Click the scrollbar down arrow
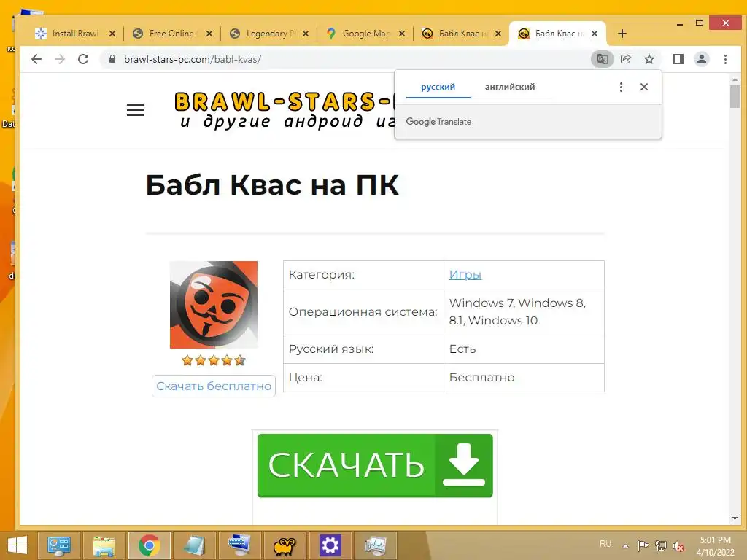This screenshot has height=560, width=747. [x=734, y=518]
